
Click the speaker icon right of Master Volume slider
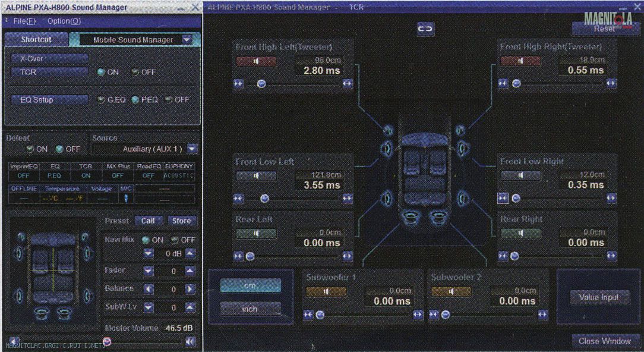click(190, 342)
